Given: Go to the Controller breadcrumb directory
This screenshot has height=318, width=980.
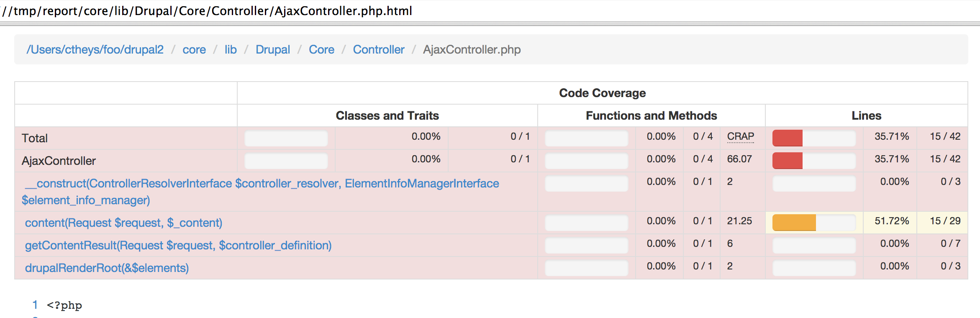Looking at the screenshot, I should tap(379, 50).
